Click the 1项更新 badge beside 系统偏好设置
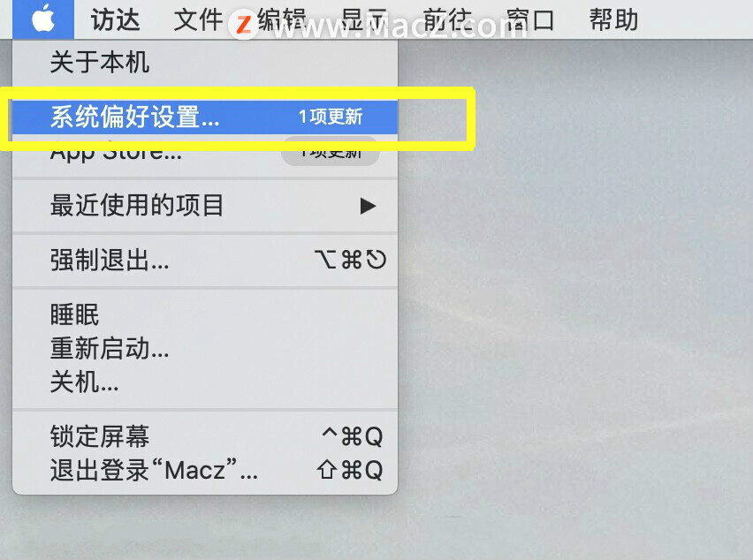 coord(331,117)
